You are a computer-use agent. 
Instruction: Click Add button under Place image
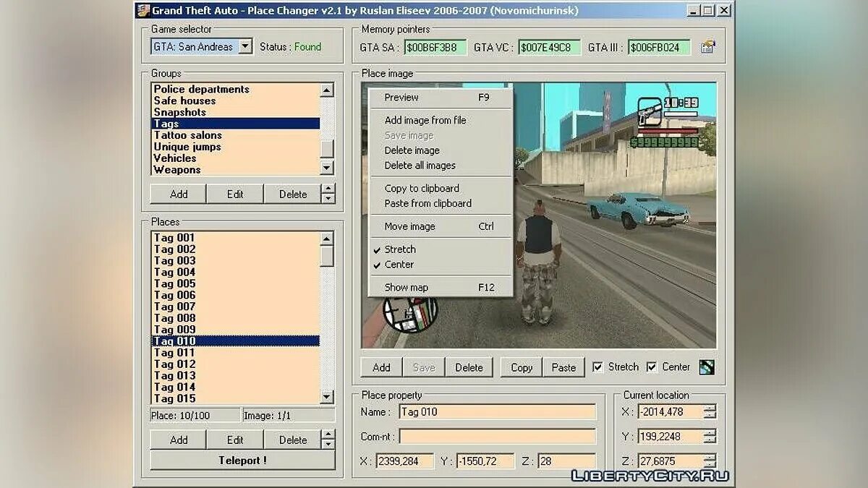coord(381,367)
